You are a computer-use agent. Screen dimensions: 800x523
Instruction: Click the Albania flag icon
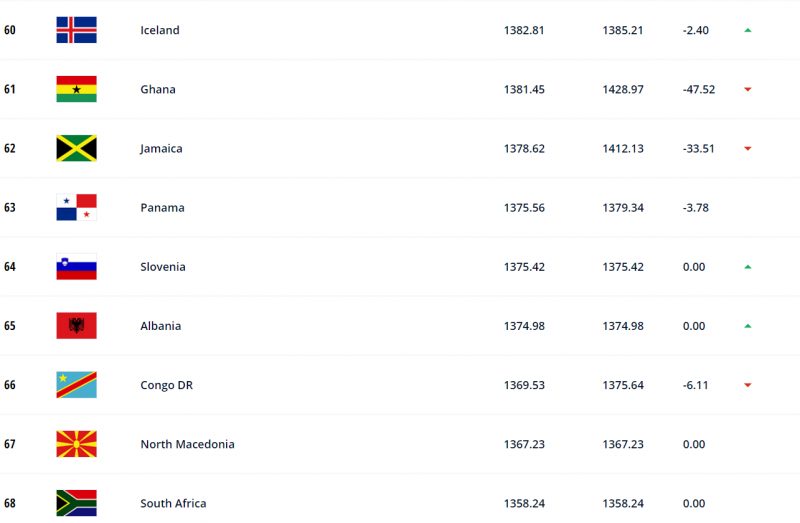pos(77,326)
